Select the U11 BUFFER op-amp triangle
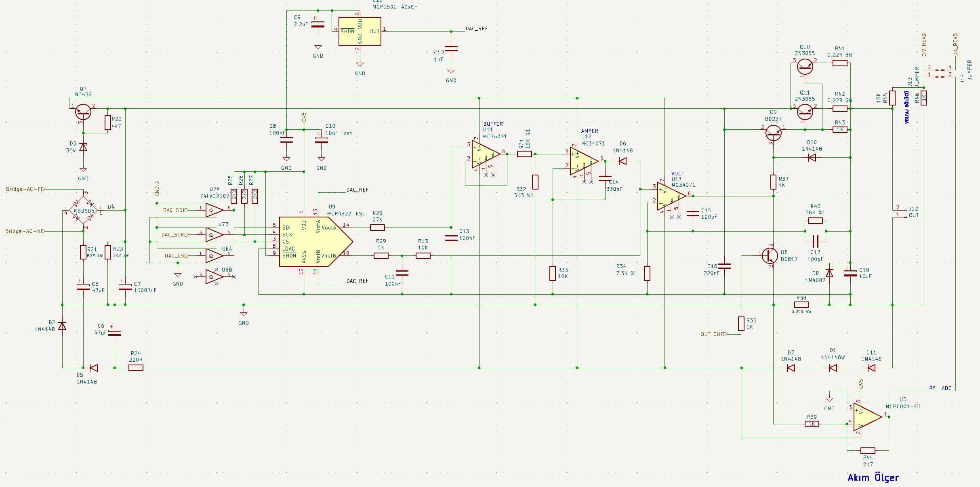Viewport: 980px width, 487px height. coord(486,154)
